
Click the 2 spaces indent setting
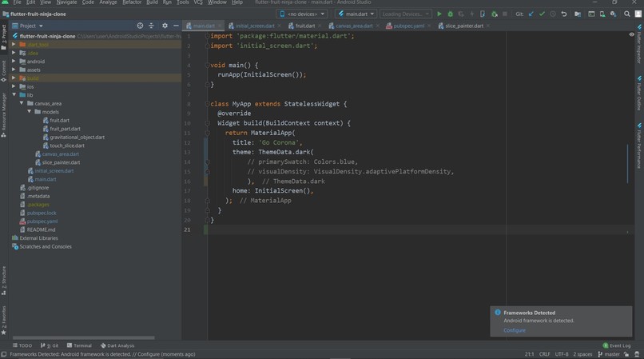pos(582,354)
